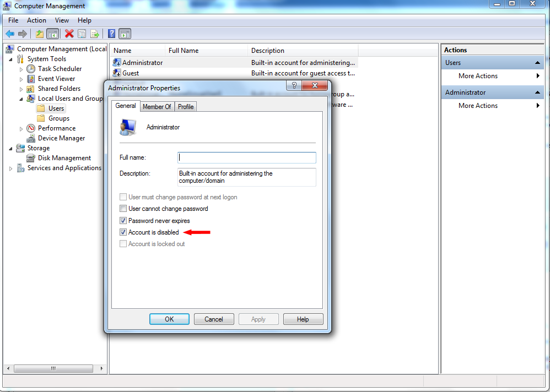Enable User cannot change password option
The height and width of the screenshot is (392, 550).
(123, 209)
